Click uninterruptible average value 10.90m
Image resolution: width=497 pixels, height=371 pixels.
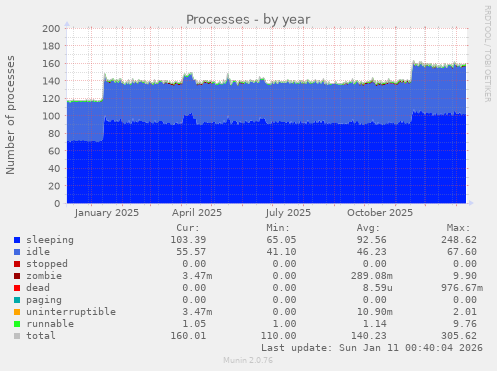[375, 312]
